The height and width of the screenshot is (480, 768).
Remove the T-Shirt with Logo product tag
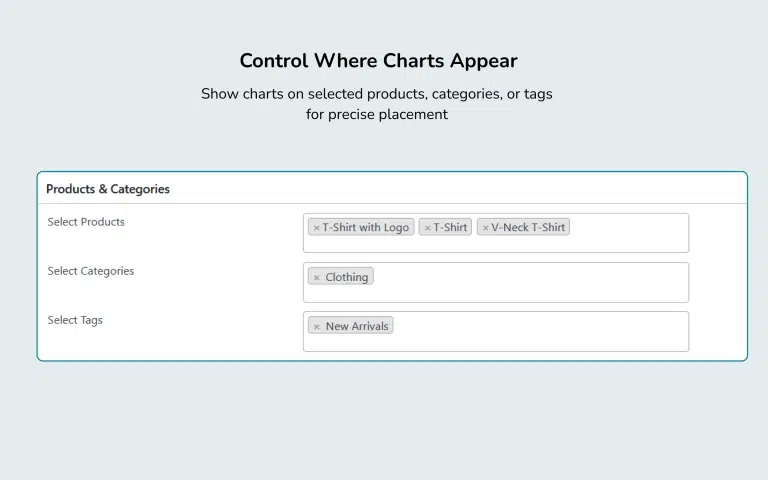pyautogui.click(x=316, y=228)
